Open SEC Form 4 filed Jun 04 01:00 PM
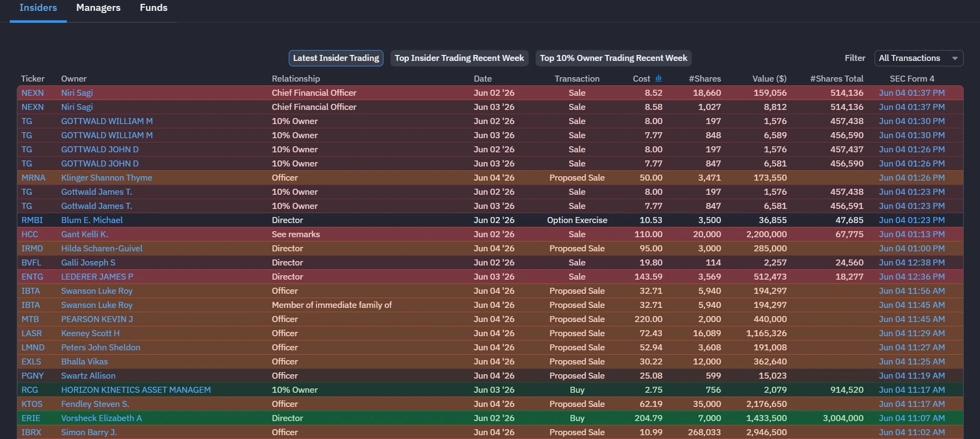The image size is (980, 439). pos(912,249)
